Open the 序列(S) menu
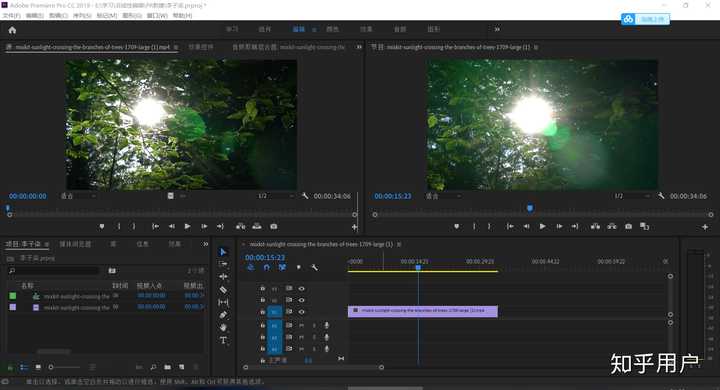The height and width of the screenshot is (390, 720). (82, 16)
